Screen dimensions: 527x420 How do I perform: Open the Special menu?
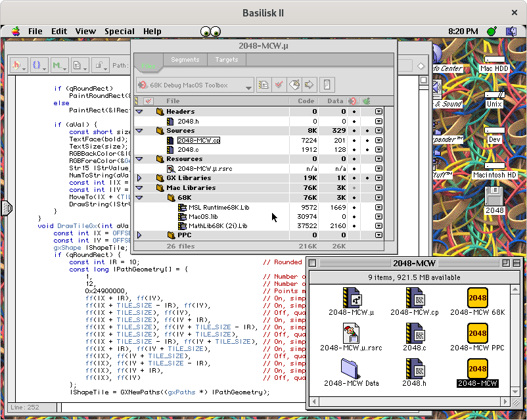click(120, 32)
